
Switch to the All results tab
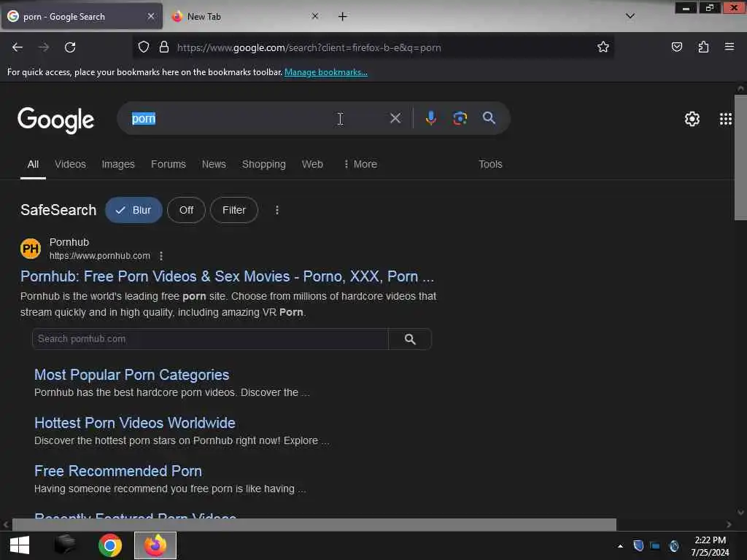(33, 164)
